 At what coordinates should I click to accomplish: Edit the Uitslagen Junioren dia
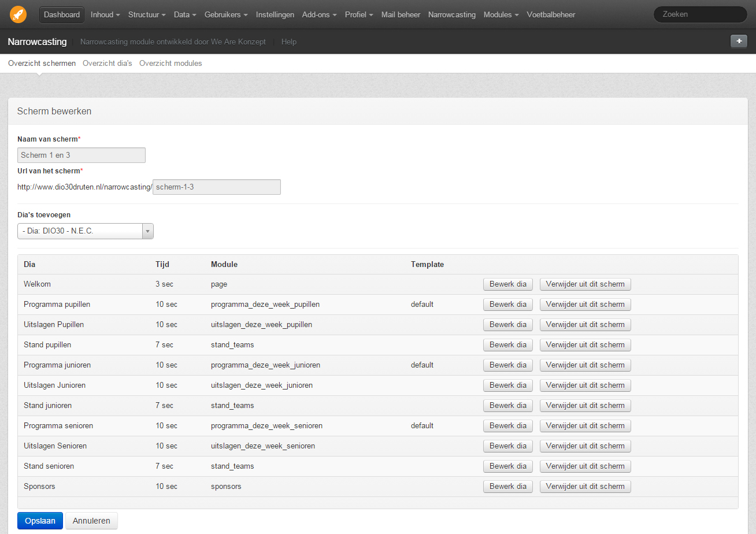tap(508, 385)
